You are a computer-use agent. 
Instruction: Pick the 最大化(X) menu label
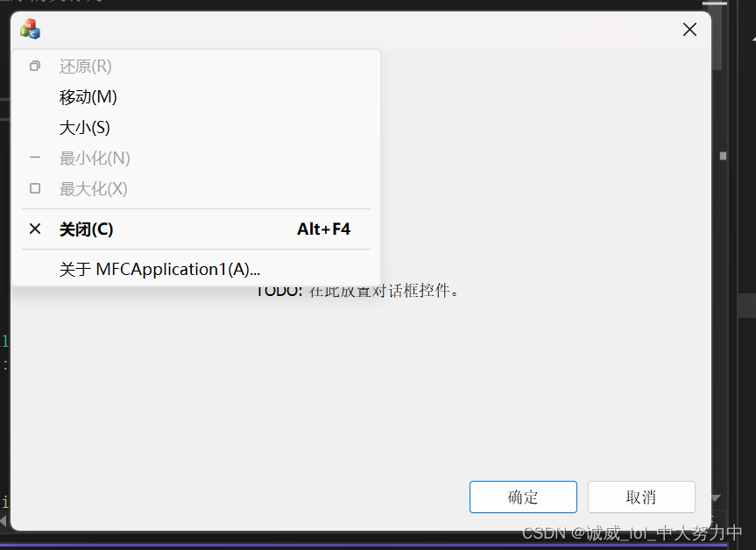93,189
